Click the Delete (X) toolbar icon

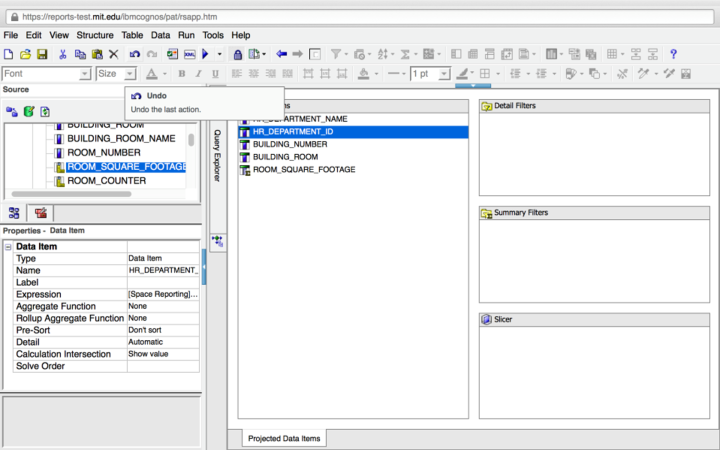click(113, 54)
